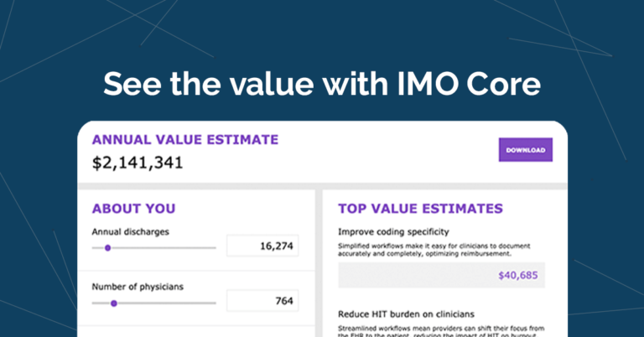Click the About You section heading
The width and height of the screenshot is (644, 337).
(133, 209)
